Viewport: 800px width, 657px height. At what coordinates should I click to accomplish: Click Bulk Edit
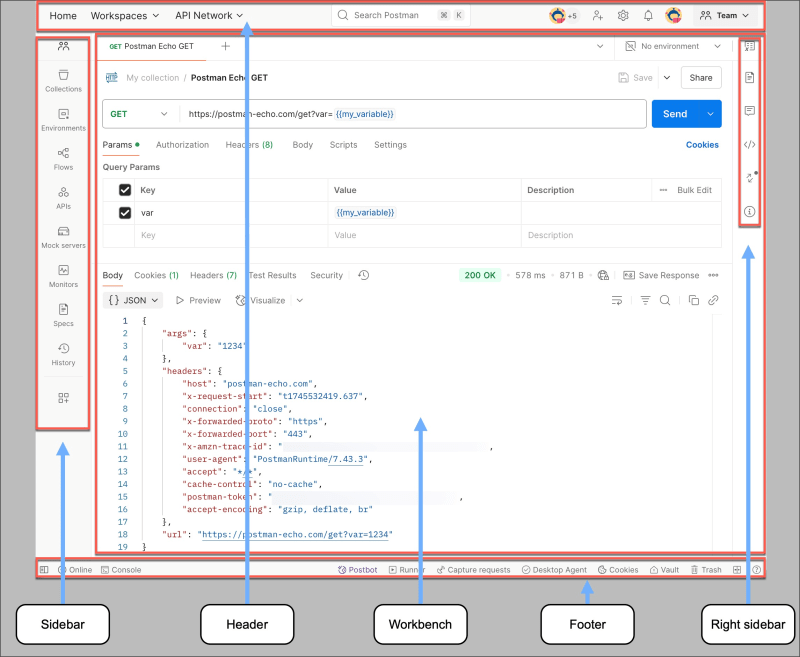694,190
